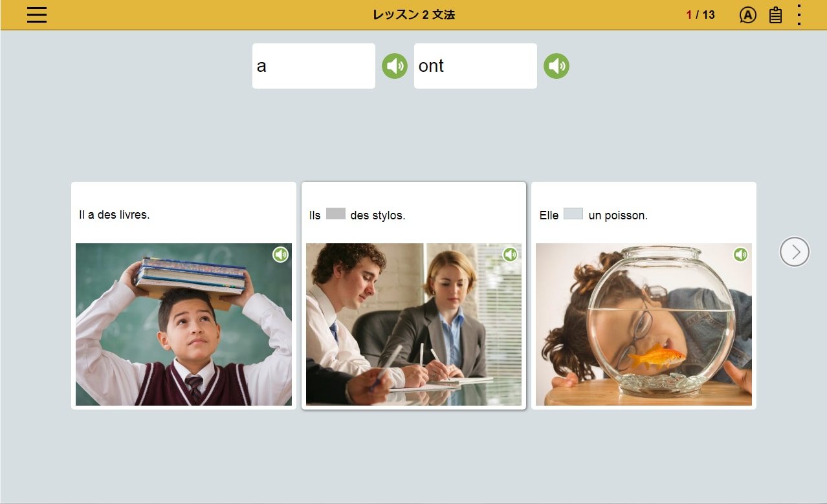This screenshot has width=827, height=504.
Task: Click the "Il a des livres." sentence
Action: [115, 215]
